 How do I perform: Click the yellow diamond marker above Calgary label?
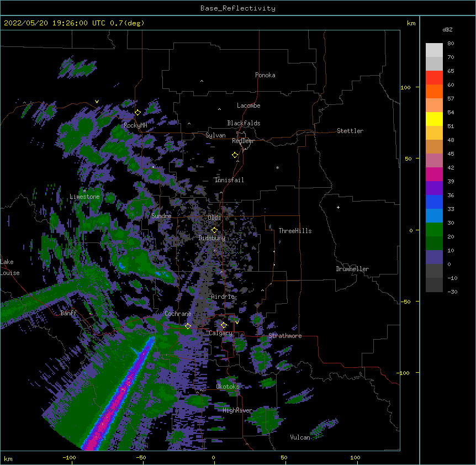click(224, 325)
